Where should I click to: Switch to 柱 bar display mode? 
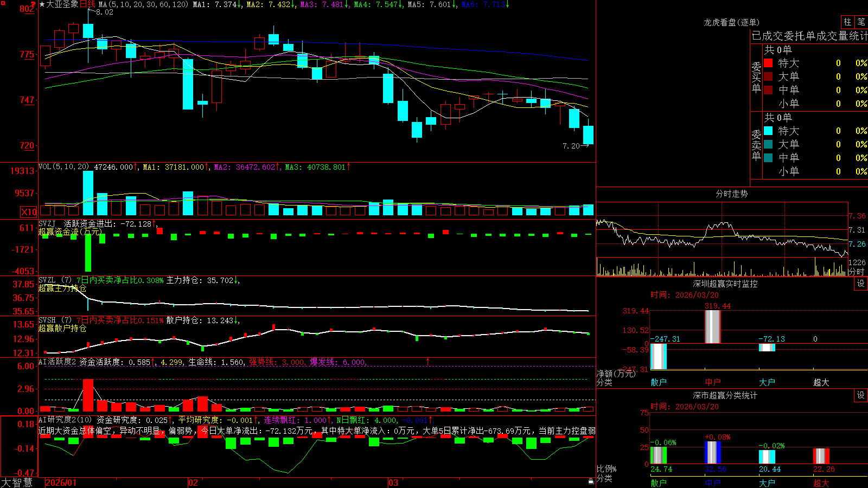[847, 22]
